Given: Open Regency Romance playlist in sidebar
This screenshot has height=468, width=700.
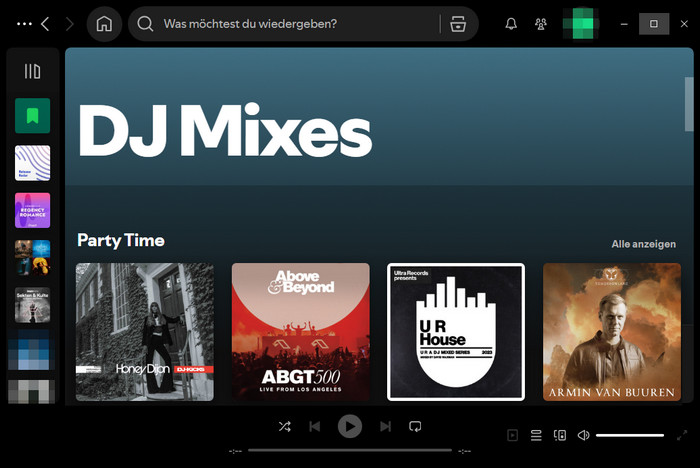Looking at the screenshot, I should click(33, 210).
